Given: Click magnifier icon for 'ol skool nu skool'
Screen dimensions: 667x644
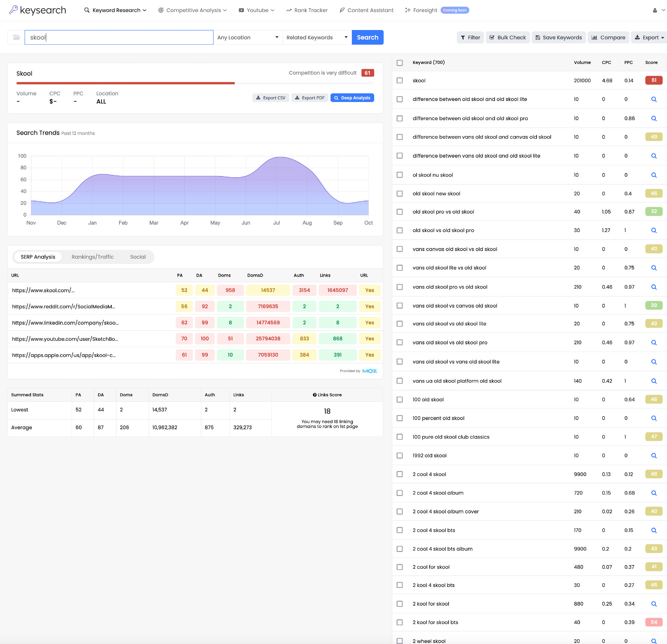Looking at the screenshot, I should 654,175.
